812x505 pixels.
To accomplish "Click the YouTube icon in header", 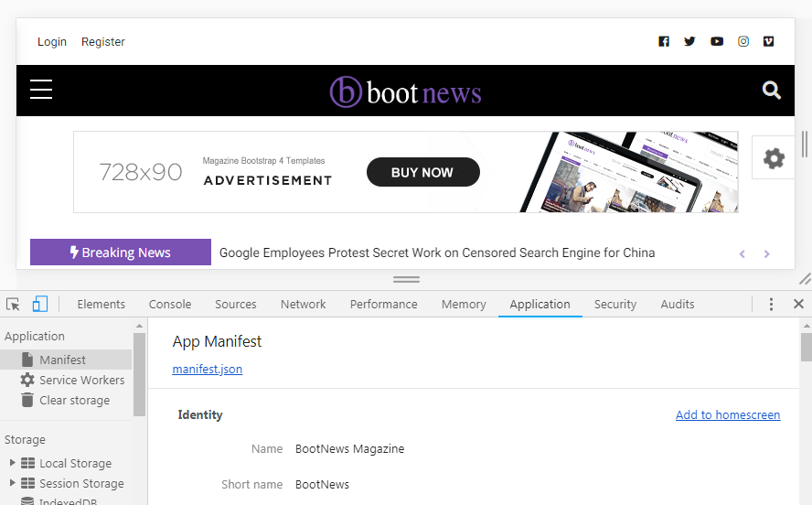I will click(x=717, y=41).
